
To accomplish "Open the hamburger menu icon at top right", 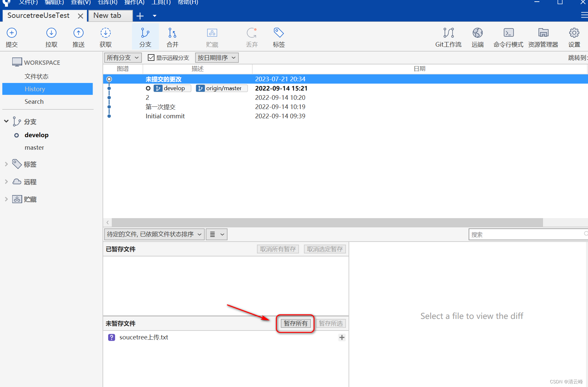I will click(584, 15).
